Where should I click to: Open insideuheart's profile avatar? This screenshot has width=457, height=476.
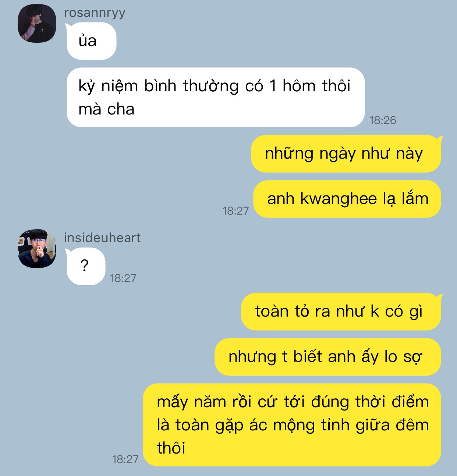click(x=37, y=248)
